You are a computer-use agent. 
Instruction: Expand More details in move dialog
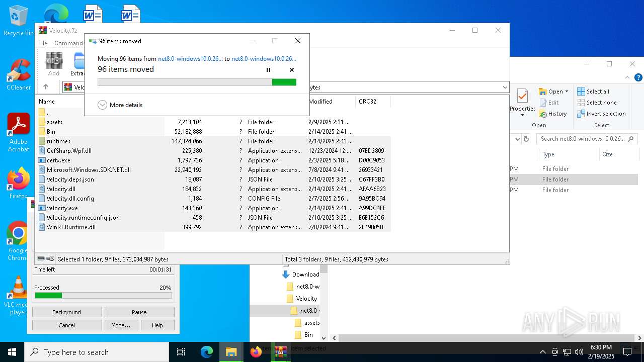click(120, 105)
